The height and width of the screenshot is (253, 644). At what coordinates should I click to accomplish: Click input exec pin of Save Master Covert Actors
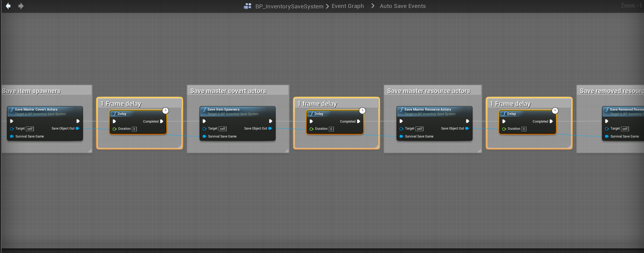coord(11,121)
